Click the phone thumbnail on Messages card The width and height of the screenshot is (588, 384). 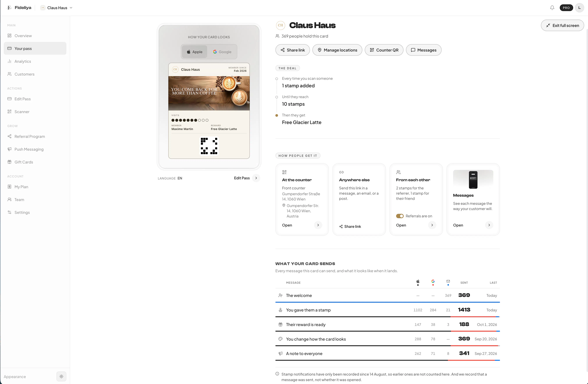tap(473, 180)
